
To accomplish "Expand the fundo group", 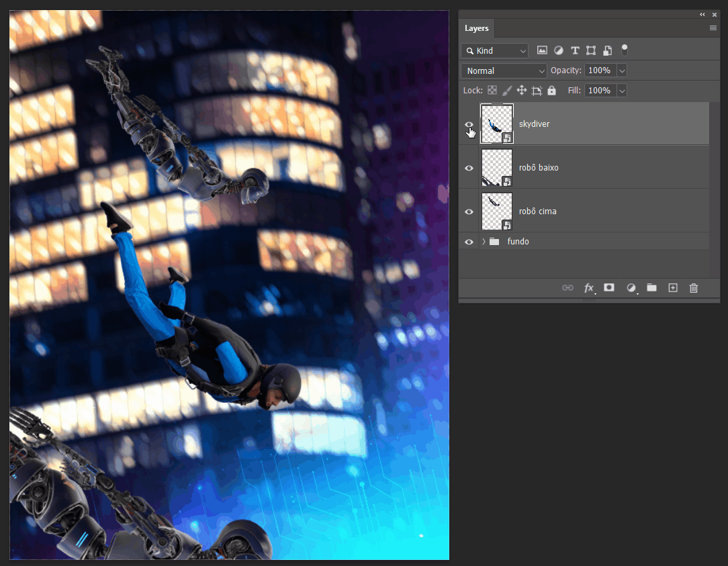I will 484,242.
